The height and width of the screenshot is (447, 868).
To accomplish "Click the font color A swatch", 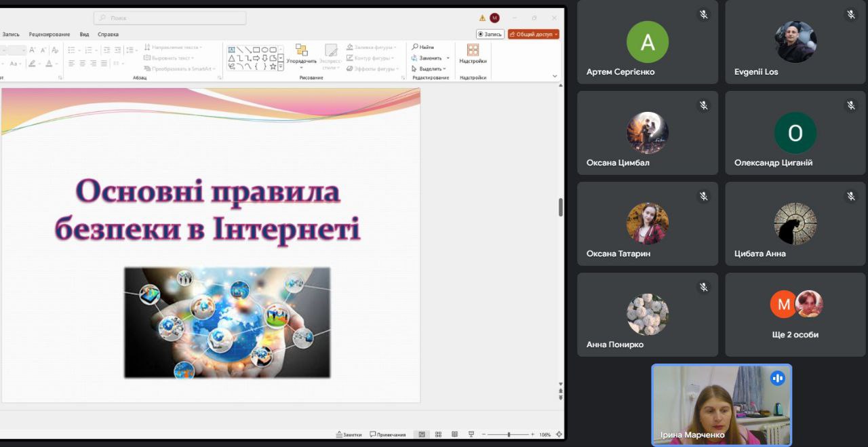I will coord(49,63).
